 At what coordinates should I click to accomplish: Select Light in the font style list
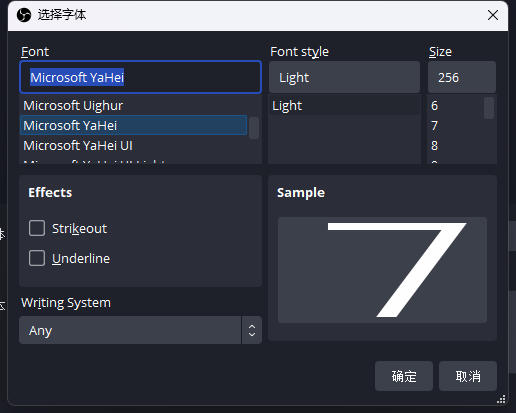(344, 106)
